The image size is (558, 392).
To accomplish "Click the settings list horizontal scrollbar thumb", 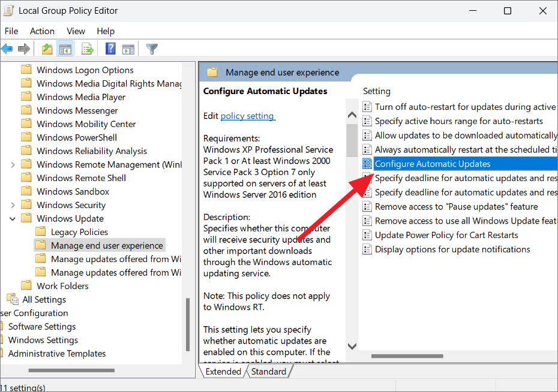I will pyautogui.click(x=407, y=356).
